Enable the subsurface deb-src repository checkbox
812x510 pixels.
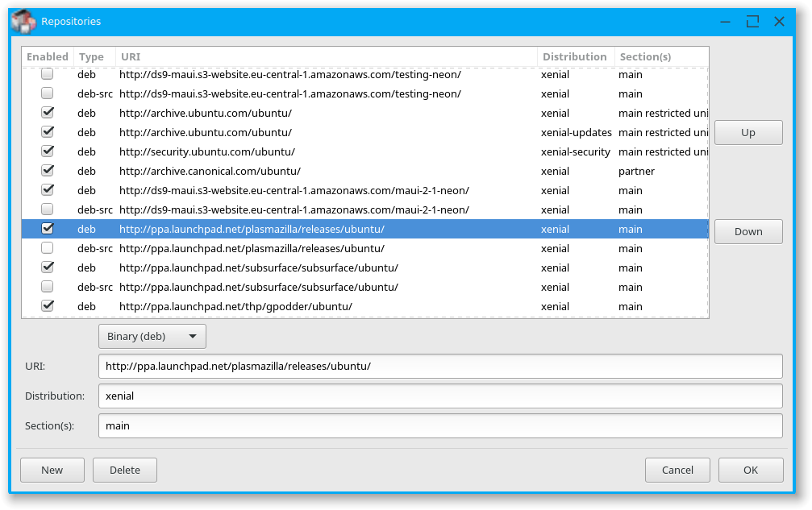[48, 287]
